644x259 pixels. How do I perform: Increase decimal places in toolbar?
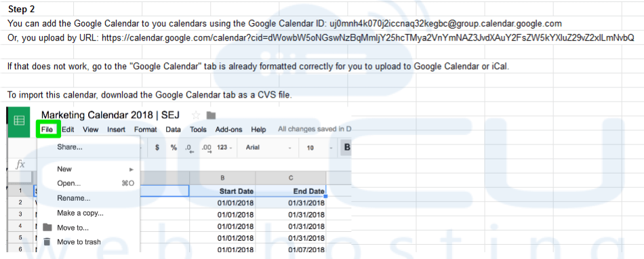[207, 148]
